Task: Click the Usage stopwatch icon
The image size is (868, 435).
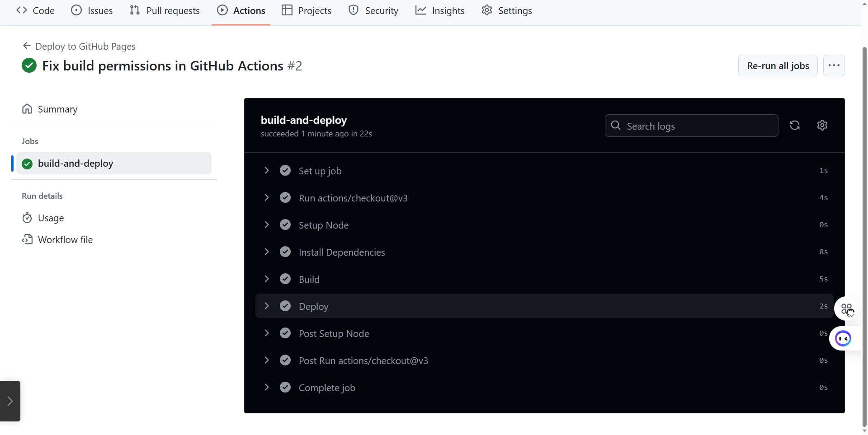Action: 27,218
